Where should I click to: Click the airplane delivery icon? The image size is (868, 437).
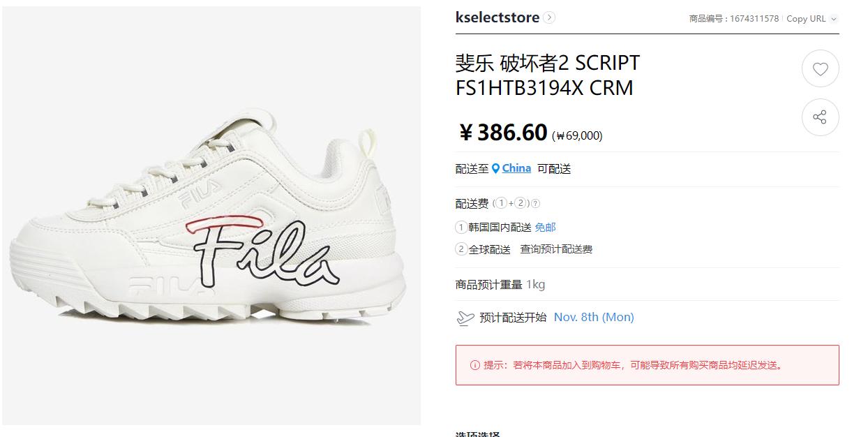pos(465,318)
